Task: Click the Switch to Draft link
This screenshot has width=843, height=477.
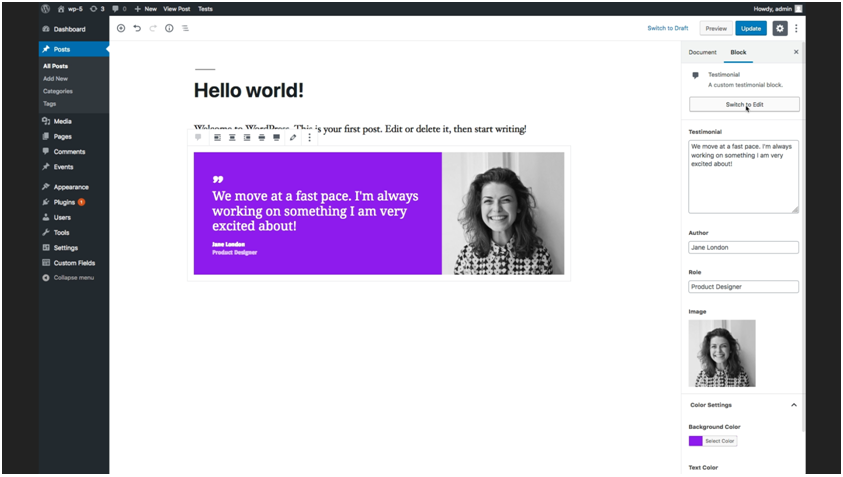Action: [667, 28]
